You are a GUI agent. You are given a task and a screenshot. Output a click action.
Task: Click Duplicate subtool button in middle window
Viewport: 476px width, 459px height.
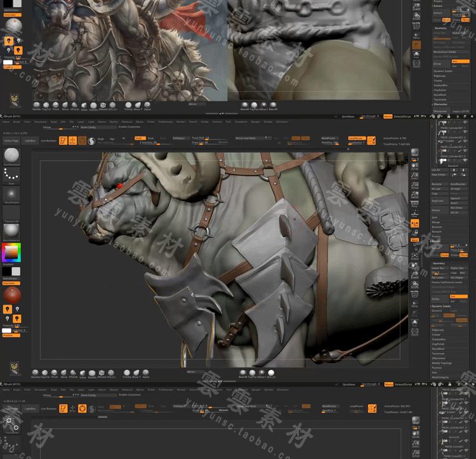(439, 201)
